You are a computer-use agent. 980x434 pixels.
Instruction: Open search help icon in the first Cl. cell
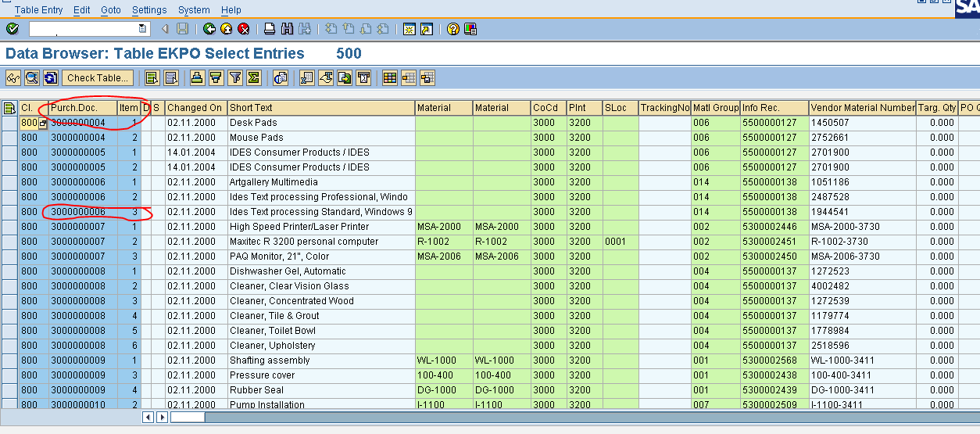coord(43,124)
